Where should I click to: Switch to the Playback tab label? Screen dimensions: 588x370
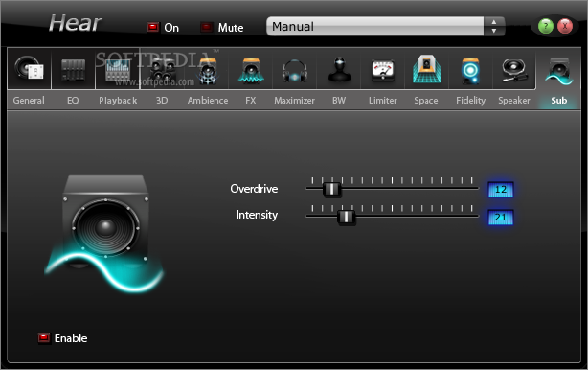[118, 101]
